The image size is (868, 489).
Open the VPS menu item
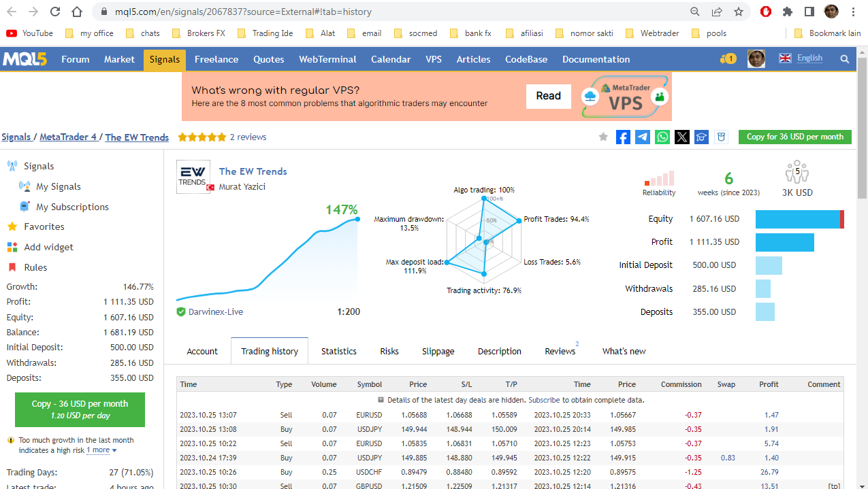click(x=434, y=59)
